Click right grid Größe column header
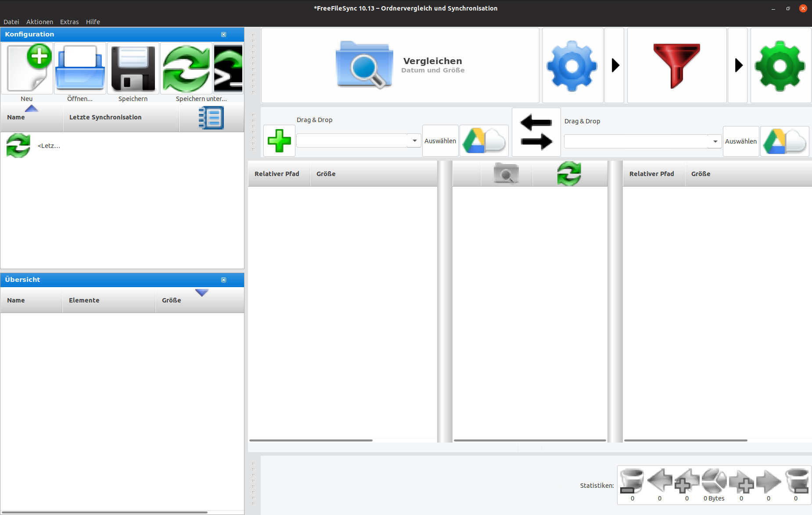The image size is (812, 515). (x=748, y=174)
